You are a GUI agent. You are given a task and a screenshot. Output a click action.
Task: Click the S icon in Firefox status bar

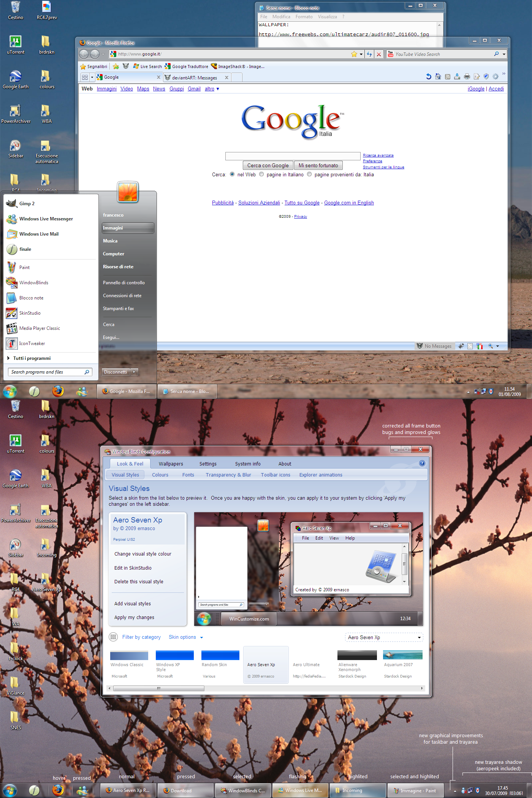click(x=470, y=346)
